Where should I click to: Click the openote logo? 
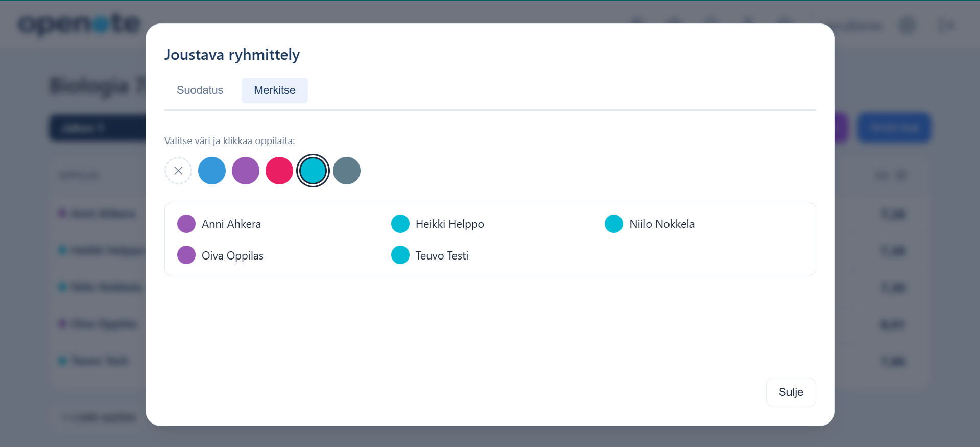pos(79,24)
